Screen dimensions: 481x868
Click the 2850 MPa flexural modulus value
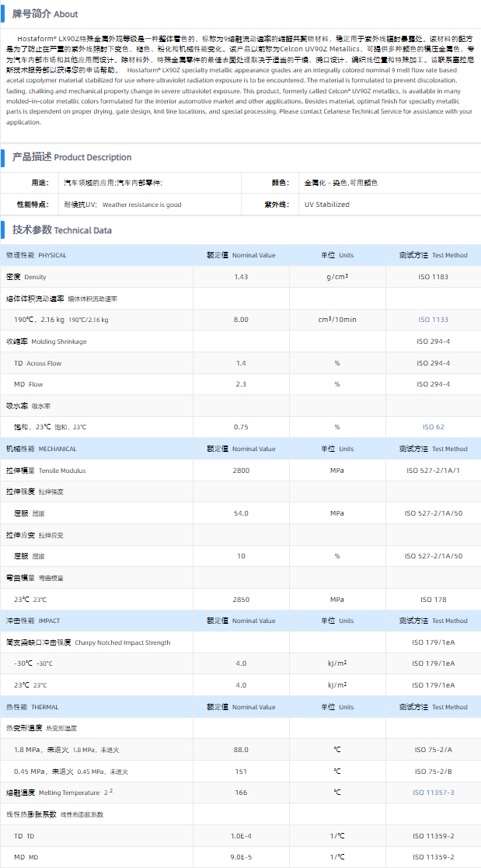click(241, 600)
